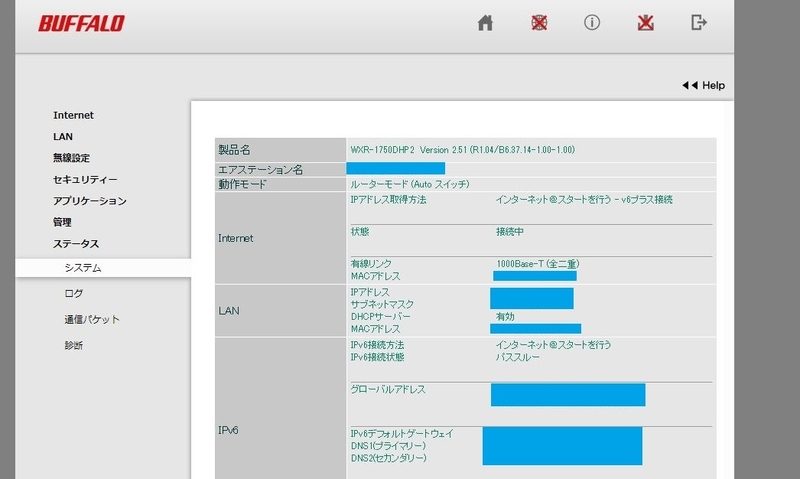This screenshot has width=800, height=479.
Task: Expand the Help panel
Action: 704,85
